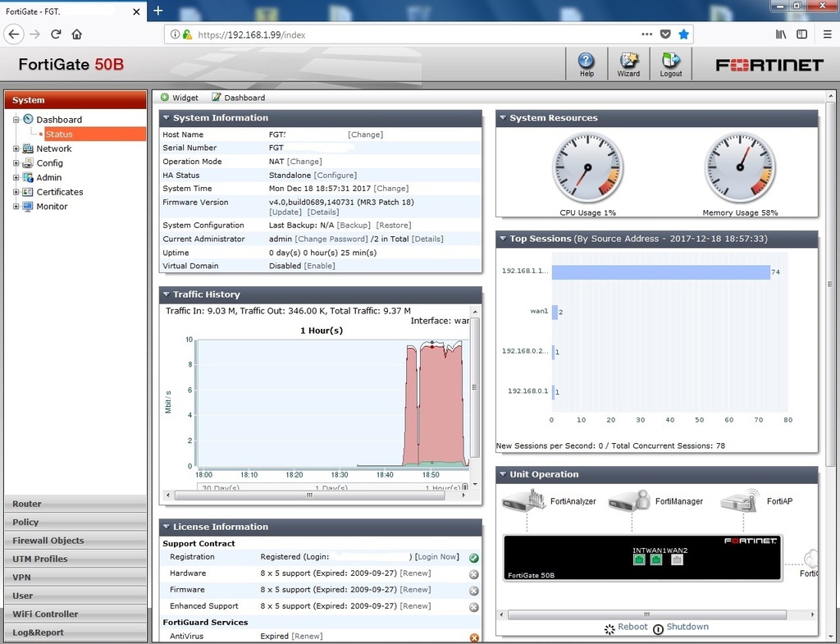The height and width of the screenshot is (644, 840).
Task: Open the Log&Report section
Action: [x=75, y=633]
